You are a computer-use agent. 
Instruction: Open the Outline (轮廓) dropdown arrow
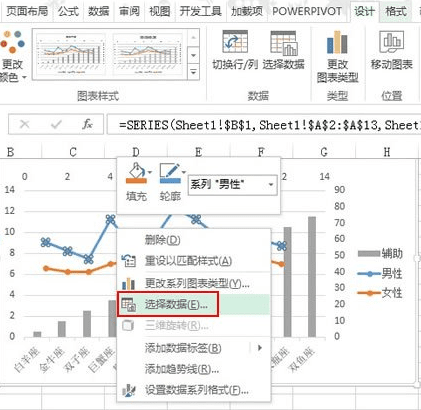pos(184,172)
